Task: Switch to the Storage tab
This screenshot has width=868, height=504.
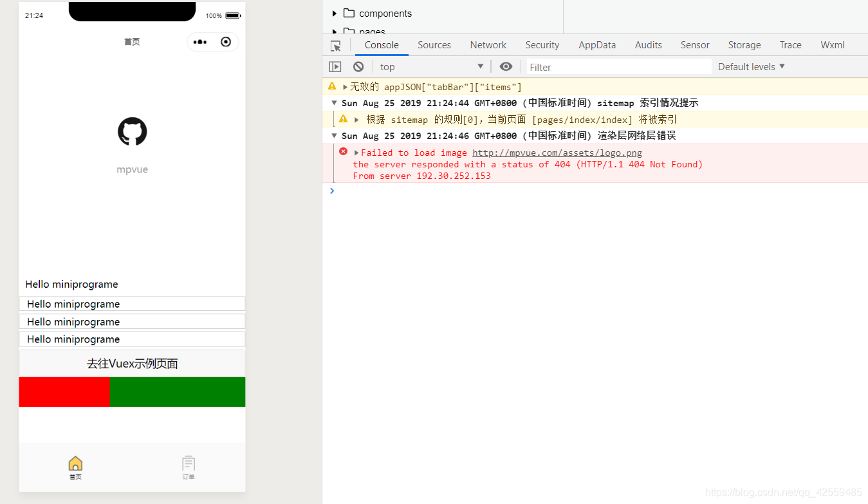Action: point(744,45)
